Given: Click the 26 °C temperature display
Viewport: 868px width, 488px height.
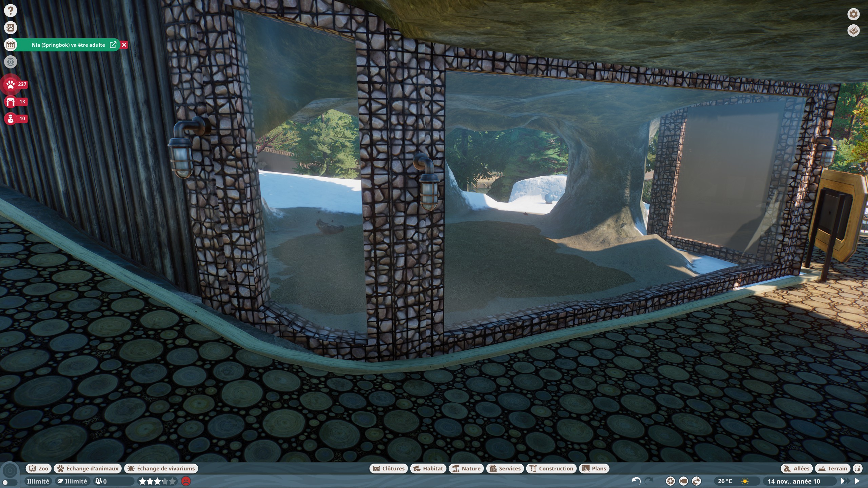Looking at the screenshot, I should click(x=725, y=481).
